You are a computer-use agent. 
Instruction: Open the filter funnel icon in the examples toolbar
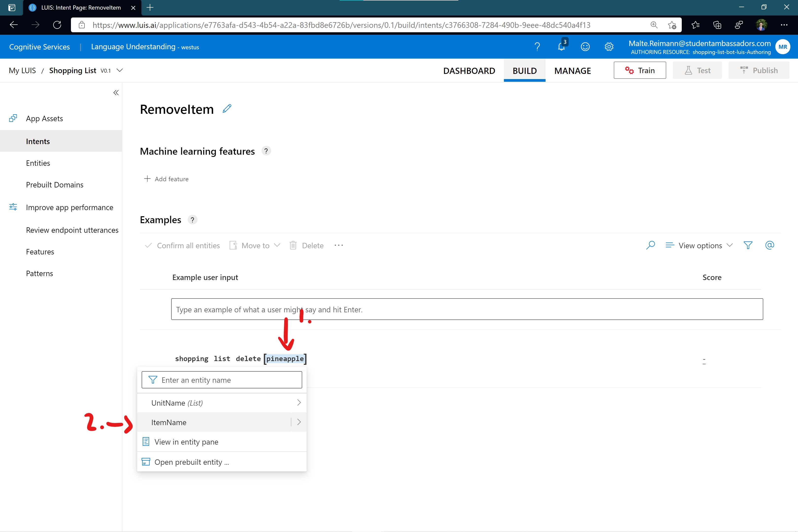748,245
